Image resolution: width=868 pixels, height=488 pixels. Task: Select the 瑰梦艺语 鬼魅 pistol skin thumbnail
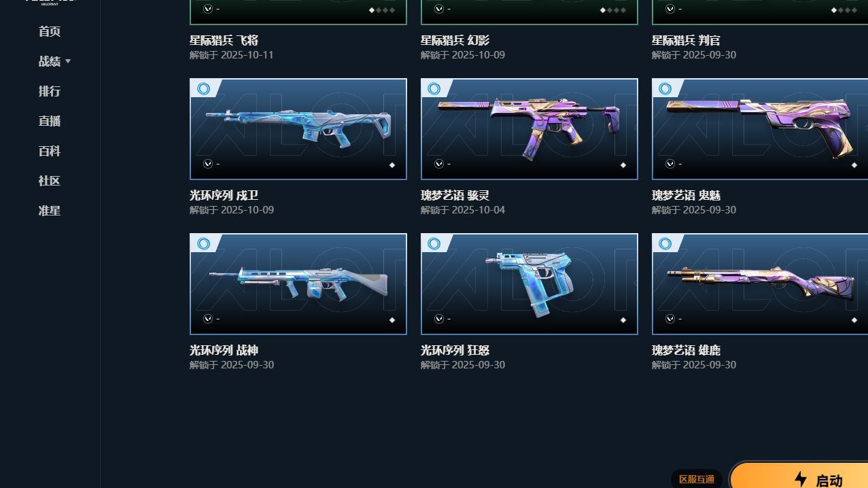[760, 129]
